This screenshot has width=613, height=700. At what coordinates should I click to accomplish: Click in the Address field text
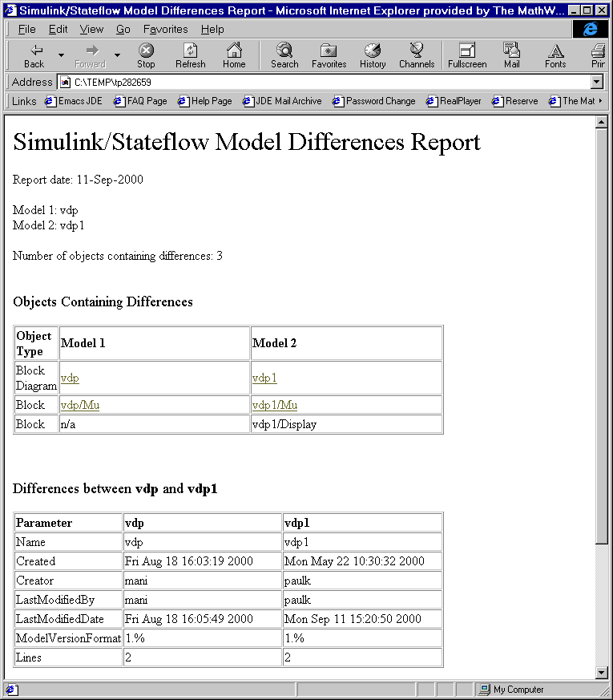point(330,82)
